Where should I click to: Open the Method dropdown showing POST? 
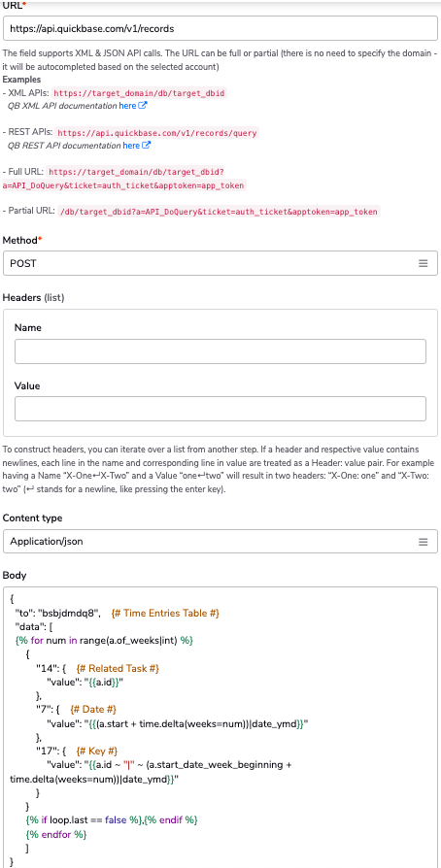tap(220, 263)
